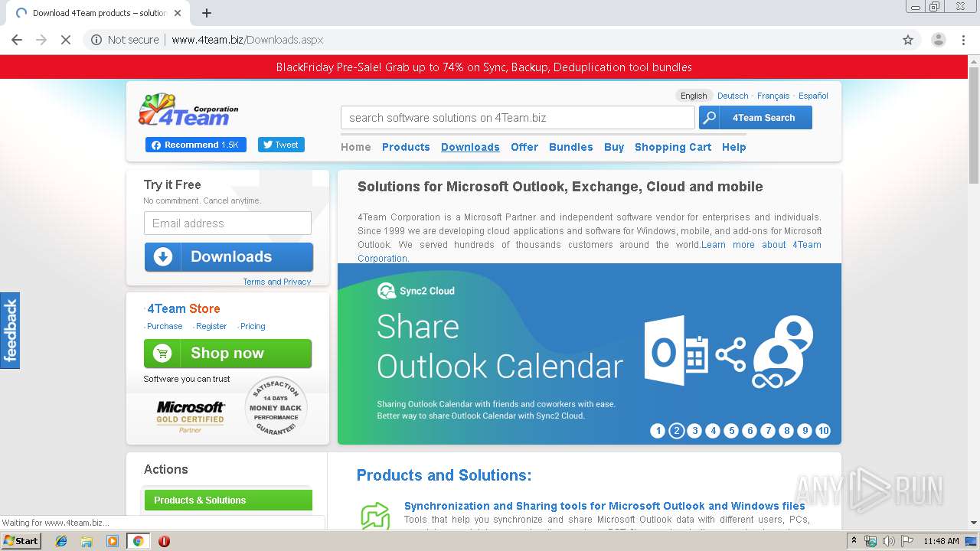Open the feedback side tab
980x551 pixels.
tap(10, 331)
